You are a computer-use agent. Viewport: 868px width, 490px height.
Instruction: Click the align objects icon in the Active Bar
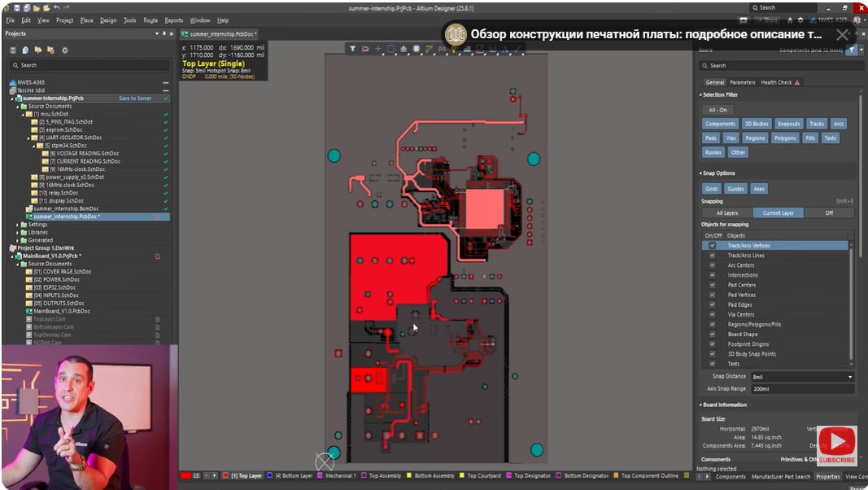403,49
